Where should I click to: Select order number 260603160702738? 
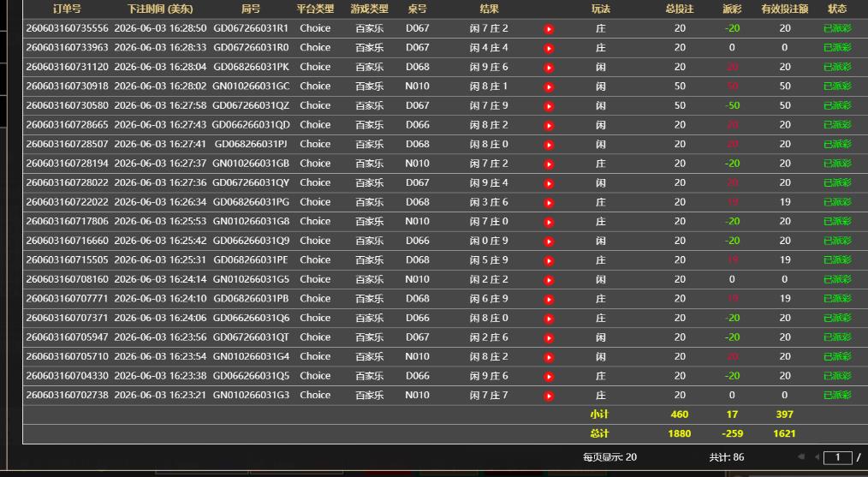(67, 395)
